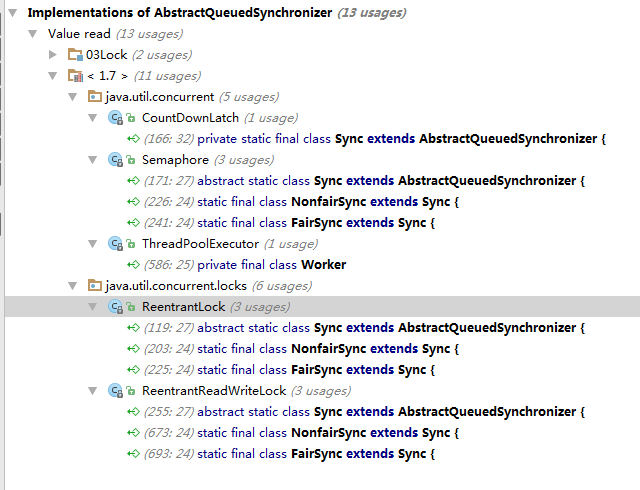Collapse the ReentrantLock usages node
640x490 pixels.
tap(93, 307)
